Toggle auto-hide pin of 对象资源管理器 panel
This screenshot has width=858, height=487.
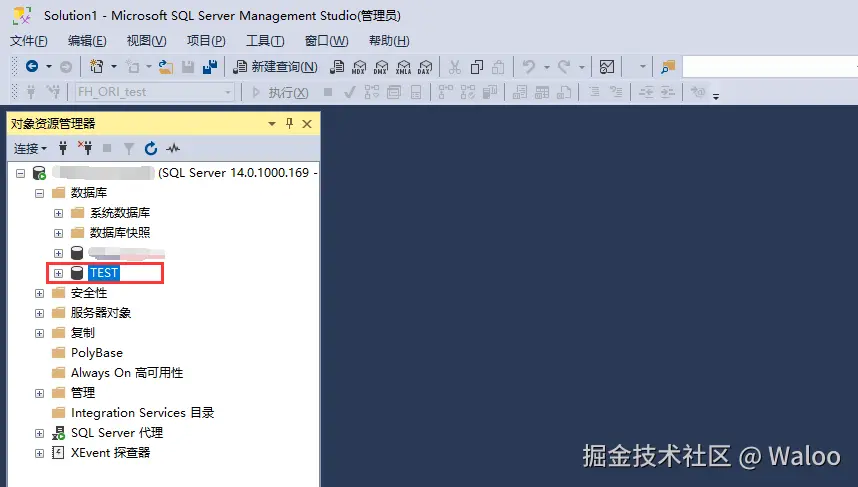[x=289, y=124]
